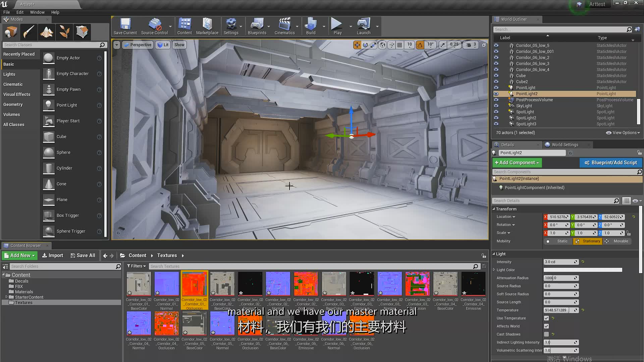Open View Options dropdown in outliner
Screen dimensions: 644x362
[623, 133]
